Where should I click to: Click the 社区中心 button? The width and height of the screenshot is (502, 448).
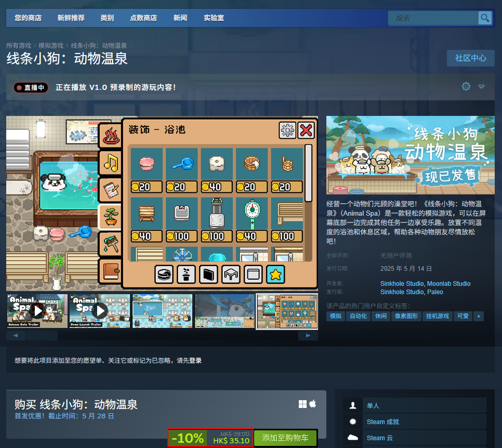click(470, 58)
